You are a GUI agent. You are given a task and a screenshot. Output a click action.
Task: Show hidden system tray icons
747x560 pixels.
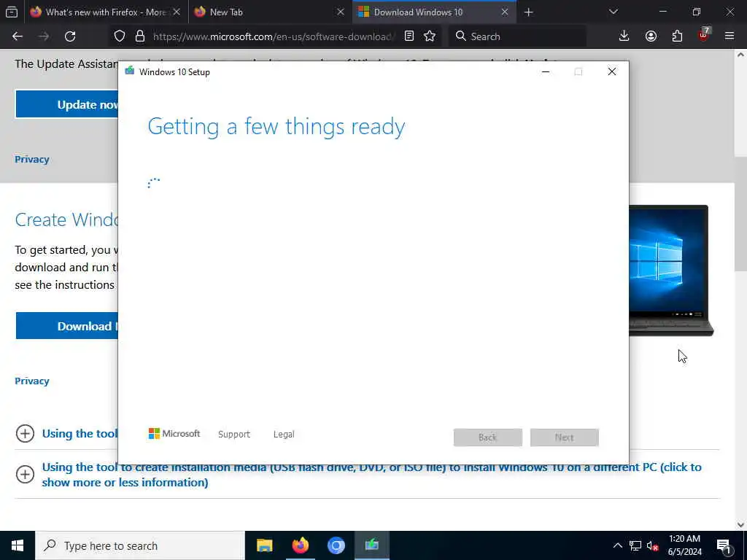[617, 545]
